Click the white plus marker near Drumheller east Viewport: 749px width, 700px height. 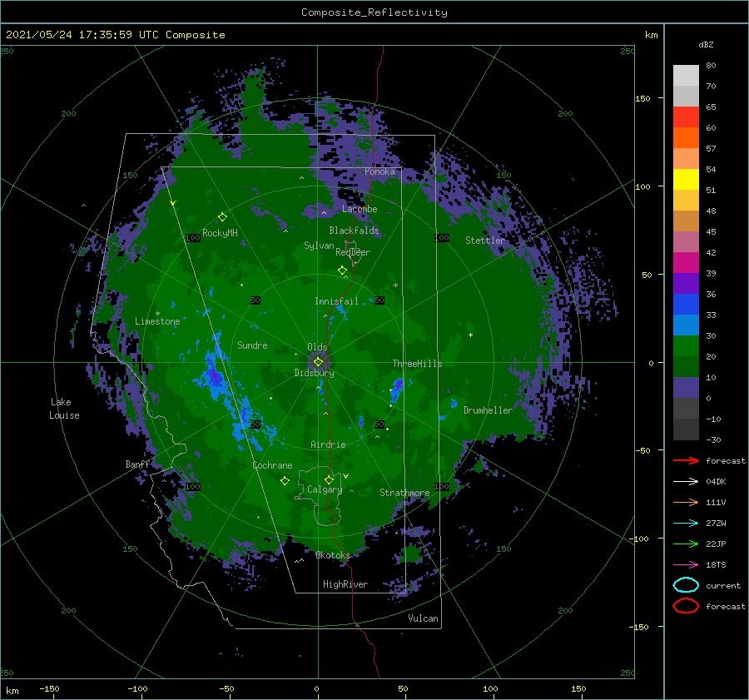point(470,335)
